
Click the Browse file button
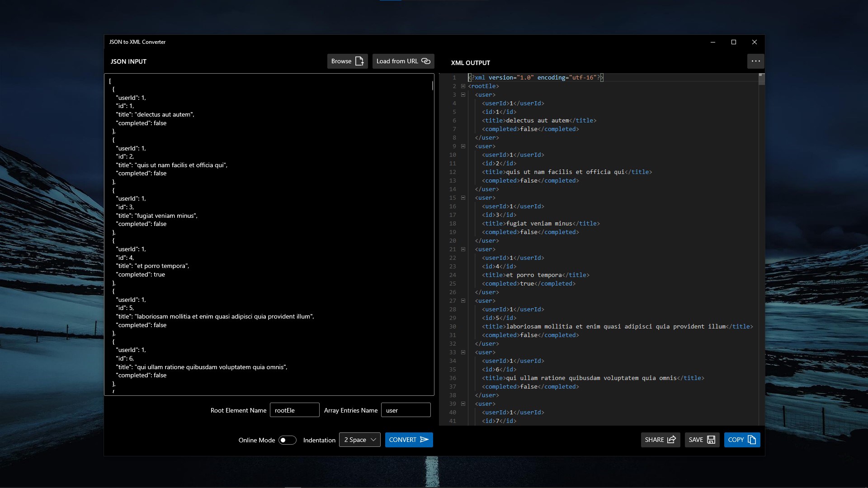(x=347, y=61)
